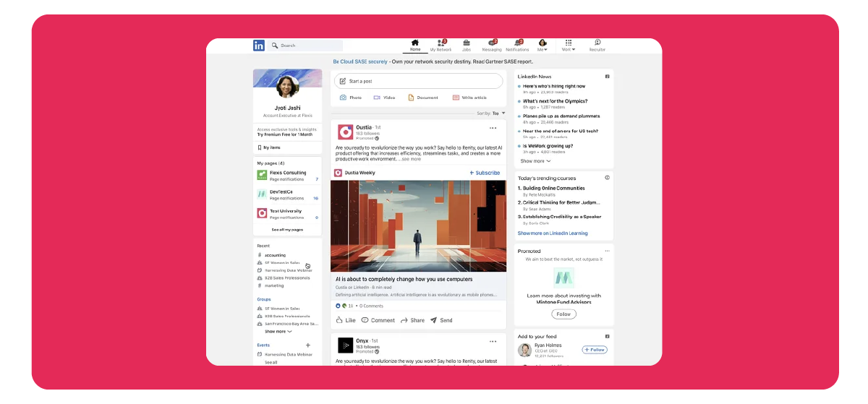The image size is (868, 404).
Task: Click the plus icon next to Events
Action: point(308,345)
